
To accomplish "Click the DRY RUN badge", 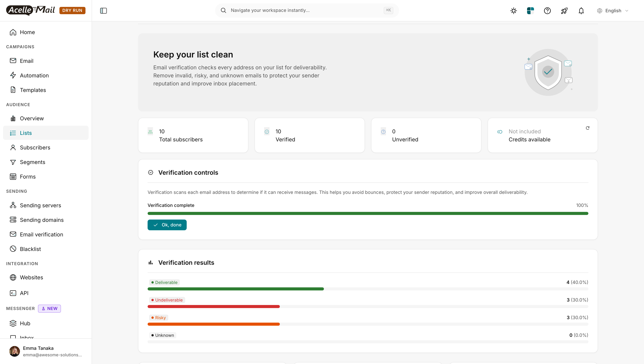I will (72, 10).
